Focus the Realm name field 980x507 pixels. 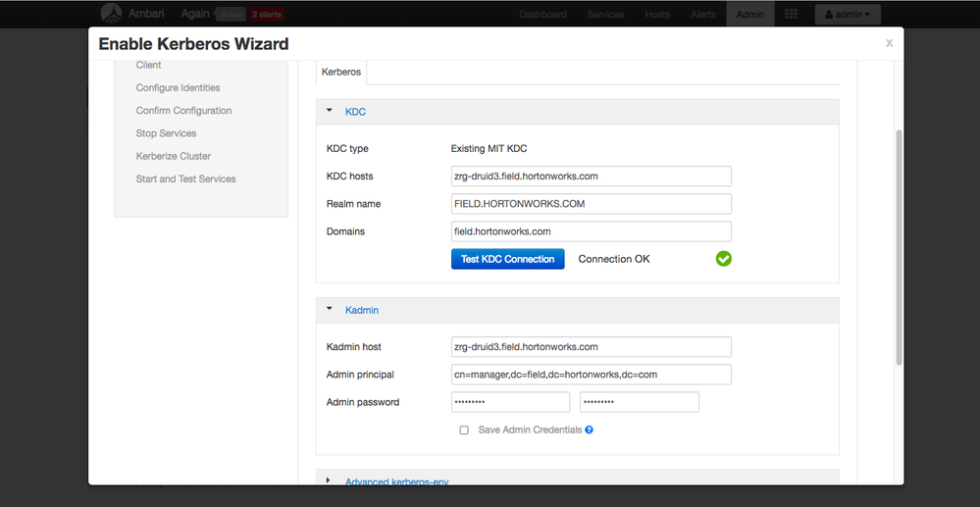(x=591, y=204)
